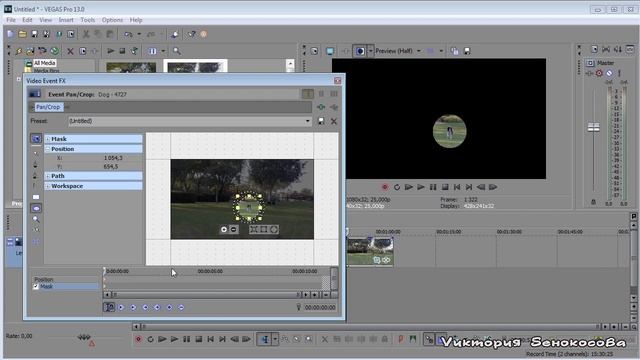The width and height of the screenshot is (640, 360).
Task: Toggle Loop Playback in the preview window transport
Action: pyautogui.click(x=397, y=187)
